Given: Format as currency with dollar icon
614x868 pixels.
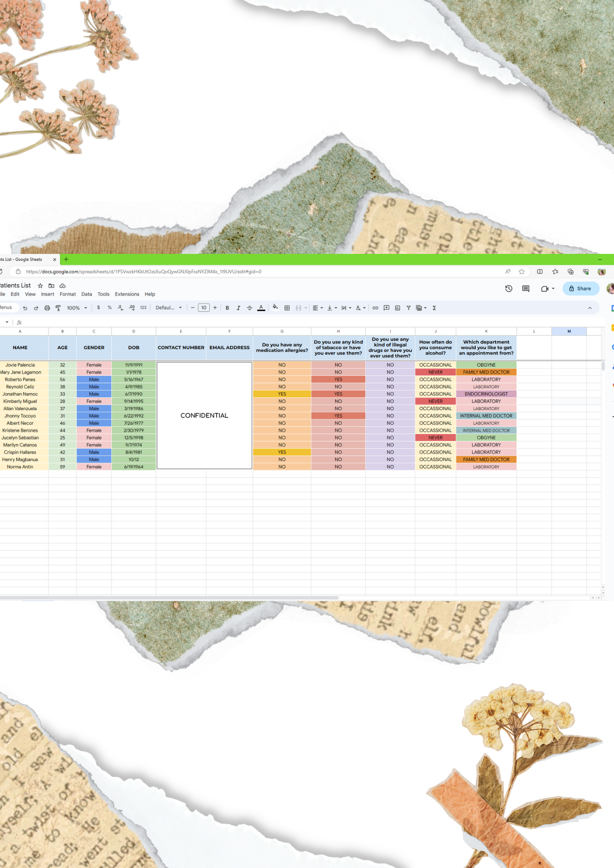Looking at the screenshot, I should [99, 308].
